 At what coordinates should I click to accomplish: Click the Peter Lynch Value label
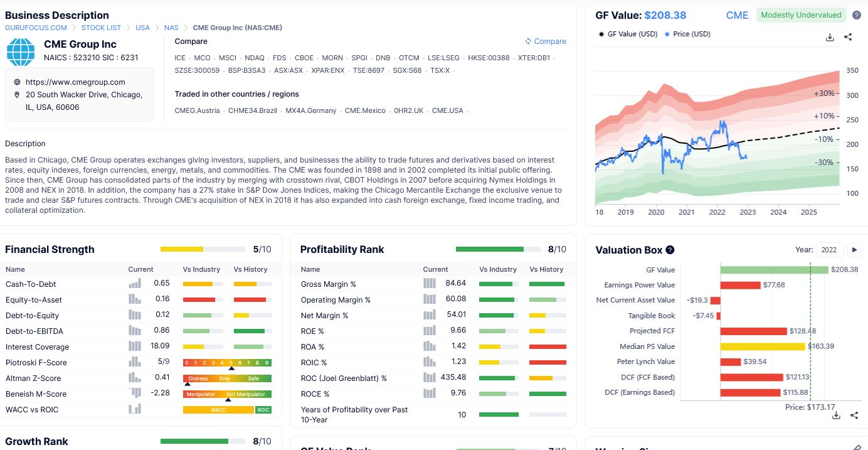tap(646, 362)
